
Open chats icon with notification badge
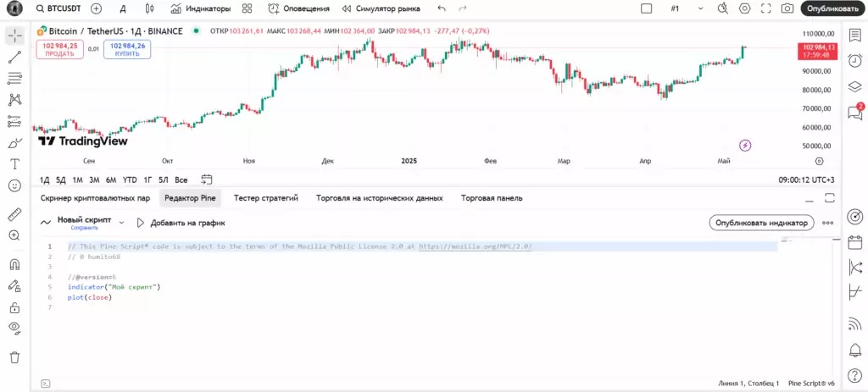coord(854,113)
